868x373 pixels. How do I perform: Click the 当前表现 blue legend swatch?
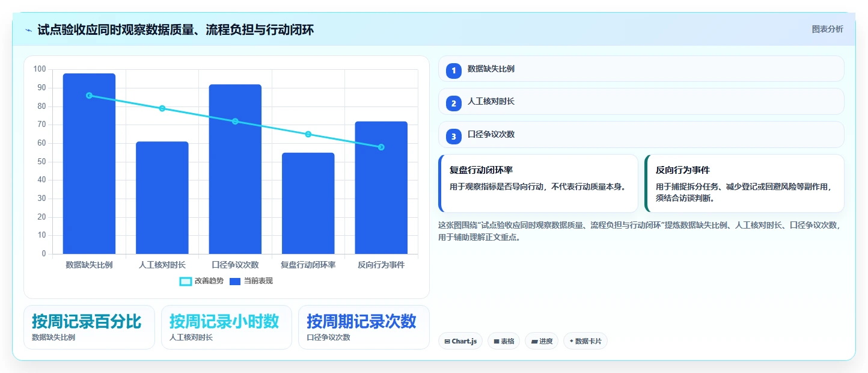pyautogui.click(x=236, y=281)
